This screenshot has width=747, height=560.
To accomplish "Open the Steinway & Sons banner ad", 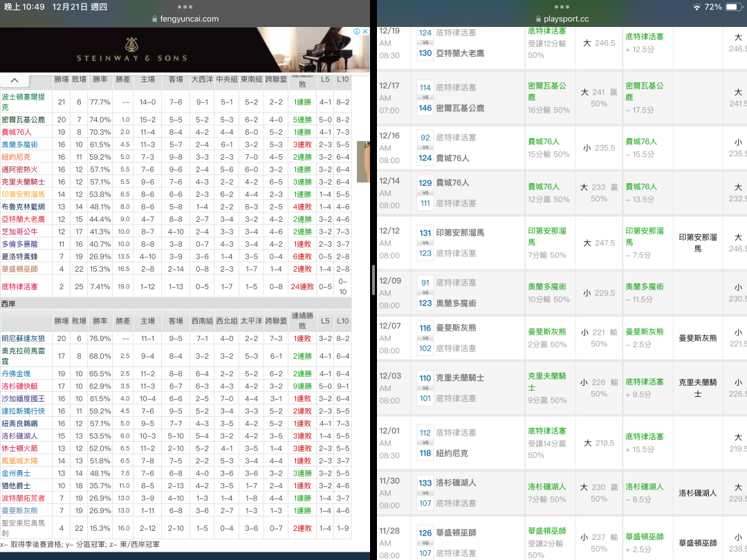I will click(185, 50).
